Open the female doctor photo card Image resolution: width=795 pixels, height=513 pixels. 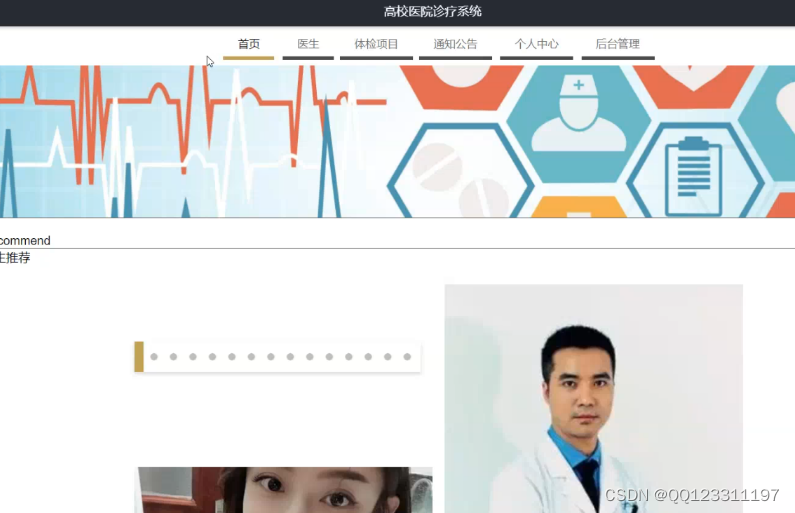point(285,490)
